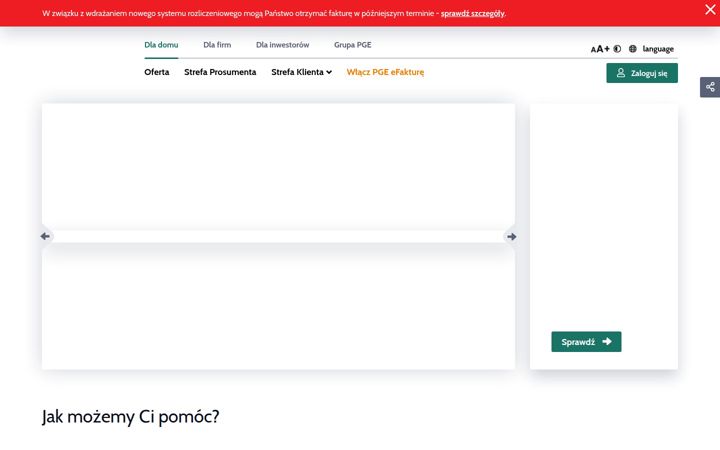Click the globe language icon
720x450 pixels.
pos(633,49)
